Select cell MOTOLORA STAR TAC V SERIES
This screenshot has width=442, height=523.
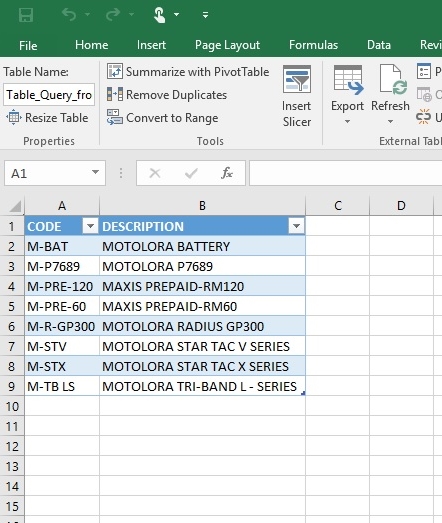coord(202,346)
